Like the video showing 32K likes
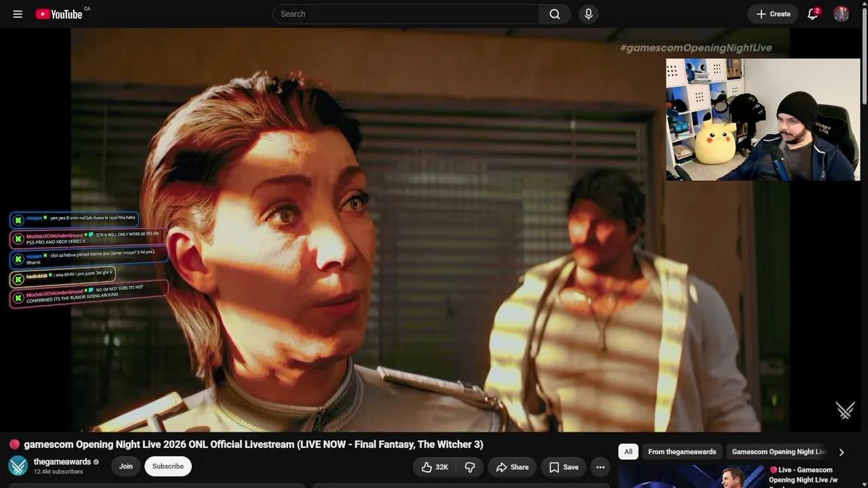This screenshot has width=868, height=488. pos(435,467)
